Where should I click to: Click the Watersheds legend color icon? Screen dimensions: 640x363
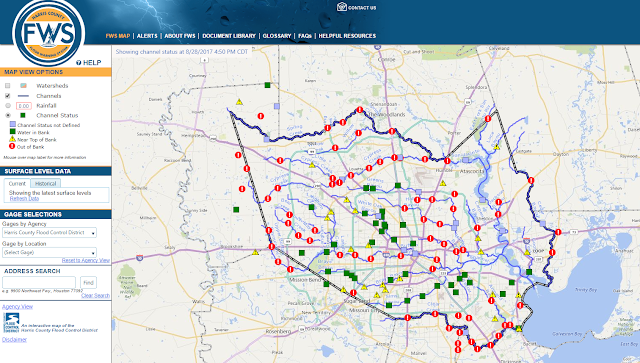[23, 86]
